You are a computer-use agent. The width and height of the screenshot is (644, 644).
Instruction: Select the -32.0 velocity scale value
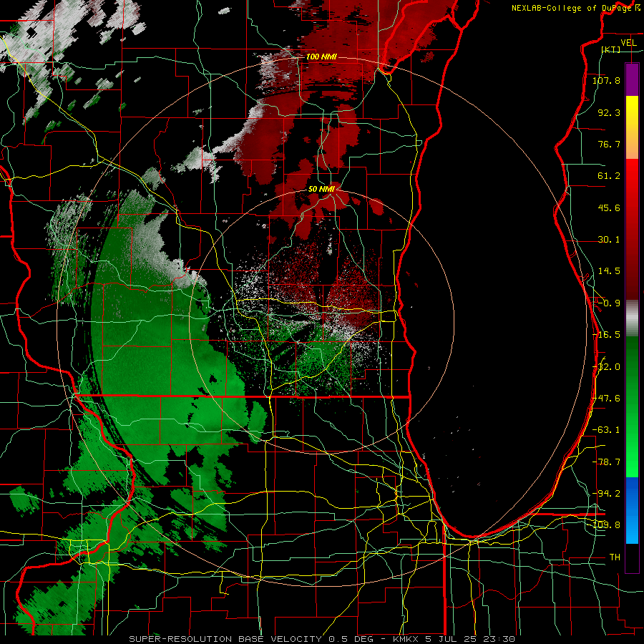coord(606,367)
